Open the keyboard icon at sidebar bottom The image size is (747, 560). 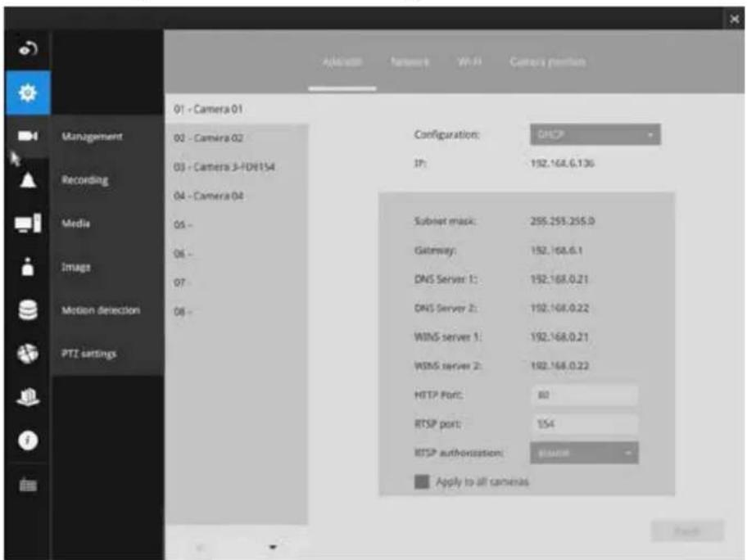pyautogui.click(x=28, y=485)
